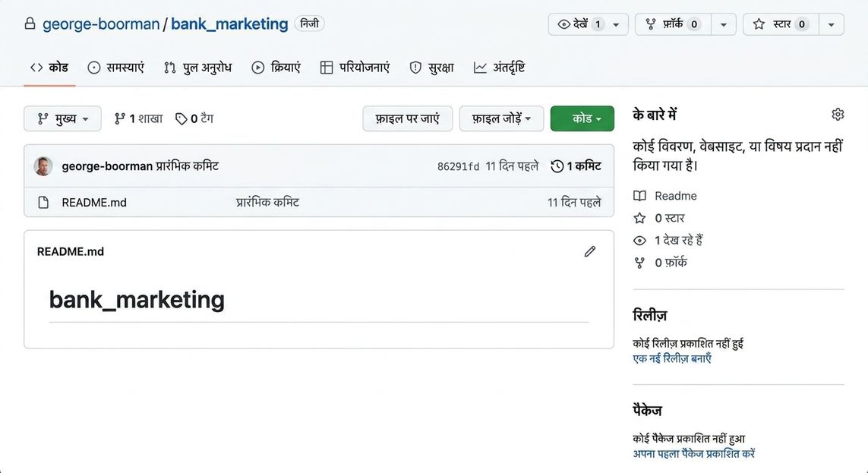Click the fork icon beside sidebar 0 फ़ॉर्क
The height and width of the screenshot is (473, 868).
639,263
